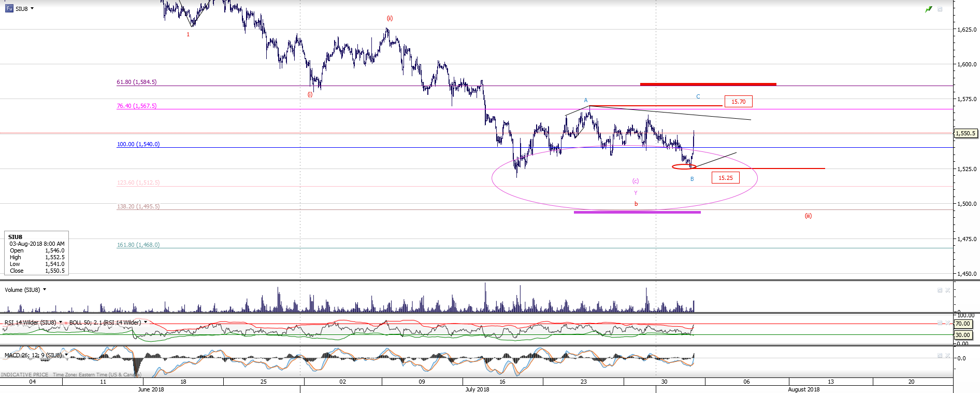Maximize the Volume indicator panel

click(940, 290)
